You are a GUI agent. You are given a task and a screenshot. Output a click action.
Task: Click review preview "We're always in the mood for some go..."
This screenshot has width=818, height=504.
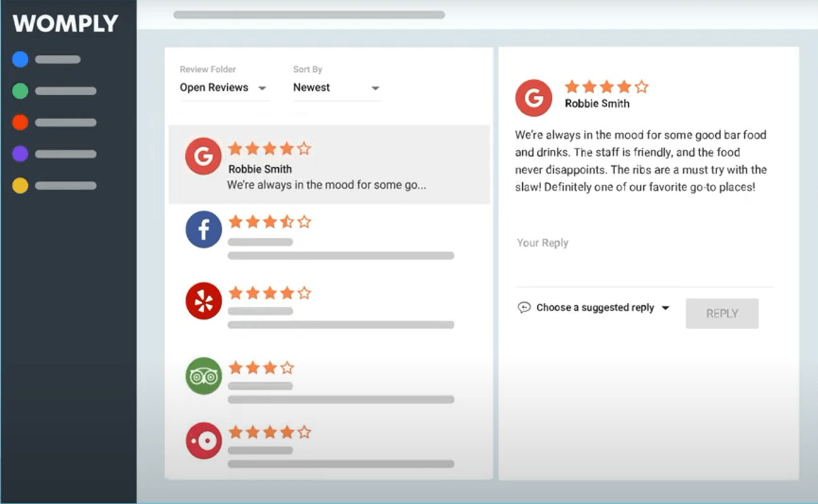coord(327,185)
